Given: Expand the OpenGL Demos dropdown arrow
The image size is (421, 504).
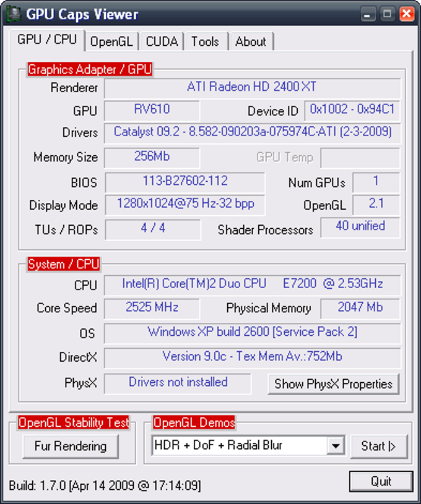Looking at the screenshot, I should pos(336,446).
